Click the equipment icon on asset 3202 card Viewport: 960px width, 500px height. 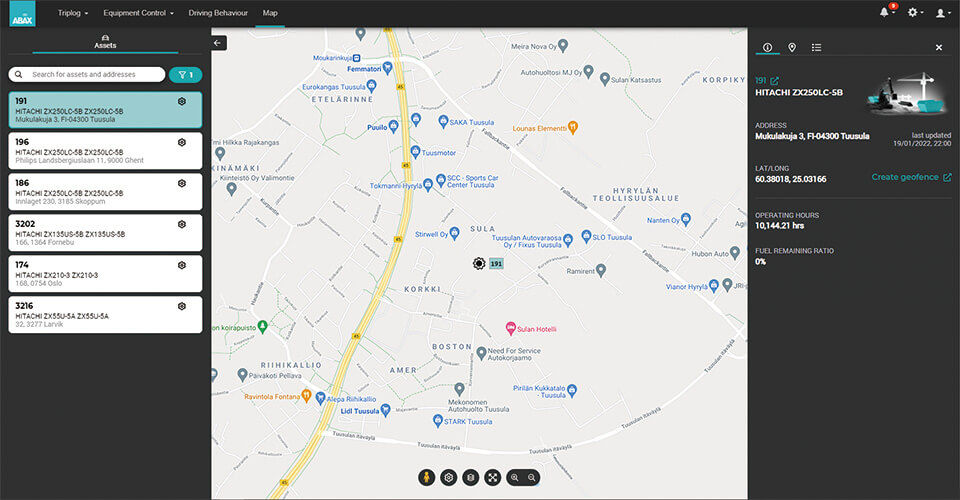pyautogui.click(x=182, y=224)
